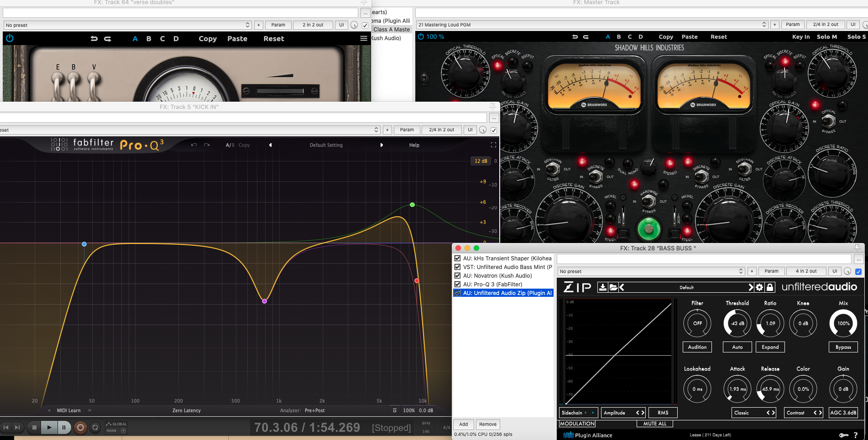Jump to project end with the skip-forward icon

(x=17, y=427)
